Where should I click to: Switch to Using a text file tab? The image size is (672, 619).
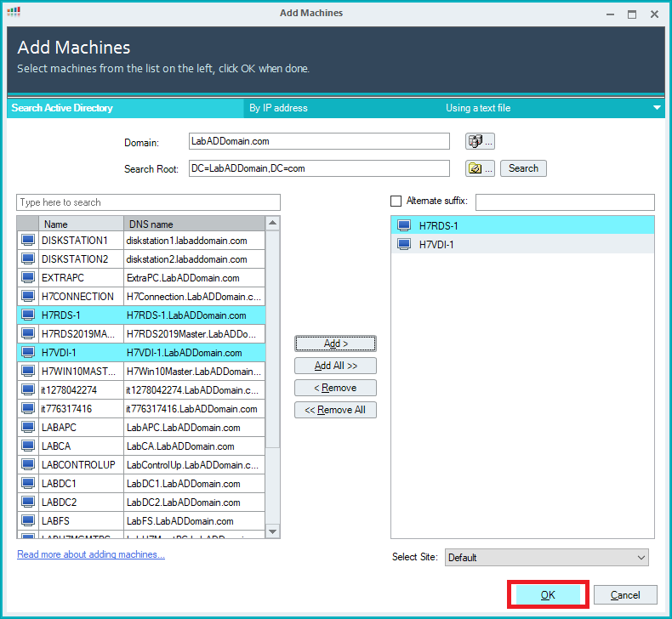tap(478, 108)
